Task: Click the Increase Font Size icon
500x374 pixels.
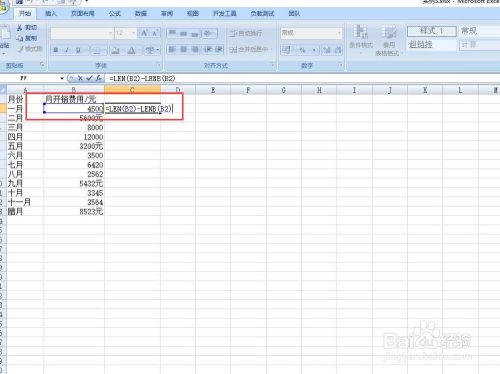Action: point(145,33)
